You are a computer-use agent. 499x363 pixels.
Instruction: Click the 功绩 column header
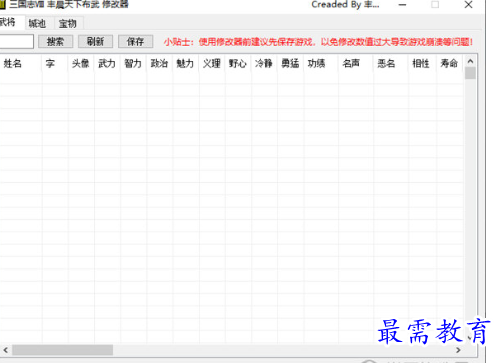click(321, 63)
